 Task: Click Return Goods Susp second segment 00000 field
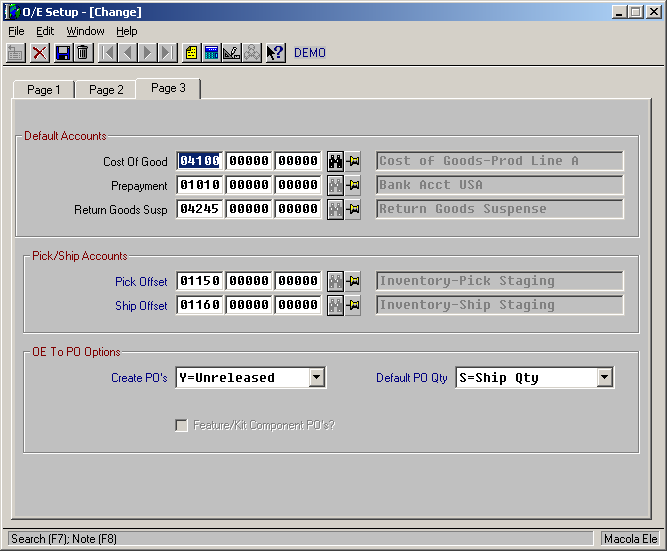(x=248, y=209)
